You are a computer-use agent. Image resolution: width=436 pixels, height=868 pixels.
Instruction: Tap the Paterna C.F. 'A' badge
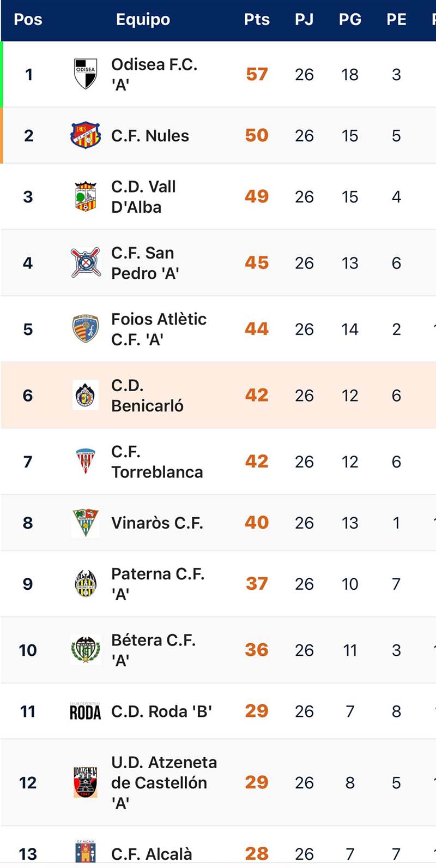coord(86,584)
